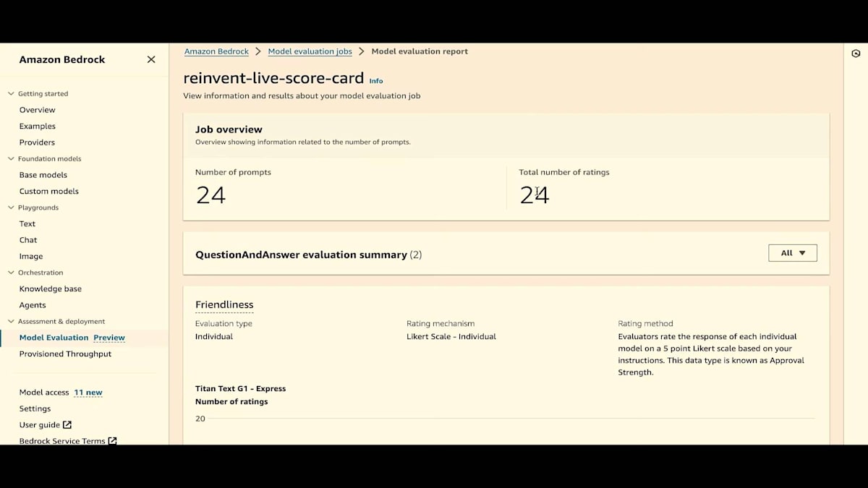The width and height of the screenshot is (868, 488).
Task: Click the Info link beside the title
Action: 376,81
